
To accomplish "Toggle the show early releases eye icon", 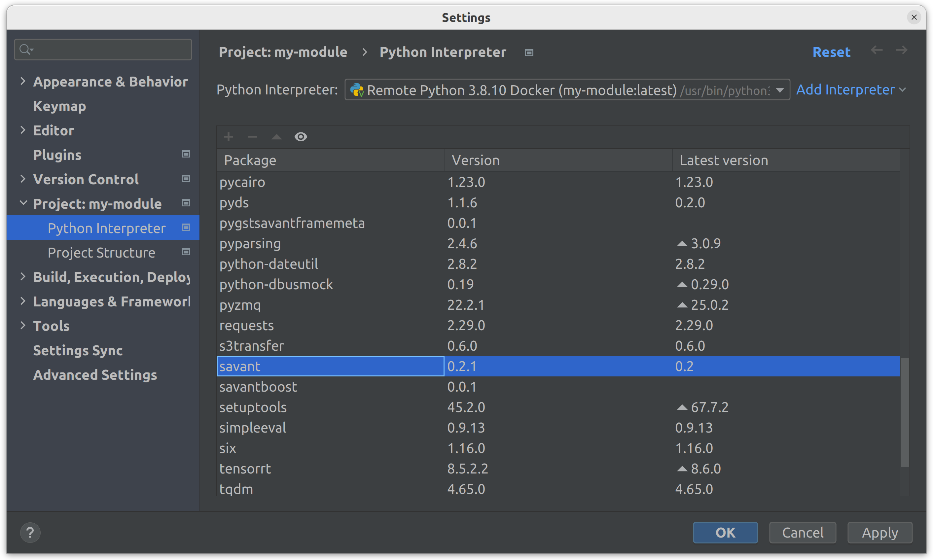I will coord(301,137).
